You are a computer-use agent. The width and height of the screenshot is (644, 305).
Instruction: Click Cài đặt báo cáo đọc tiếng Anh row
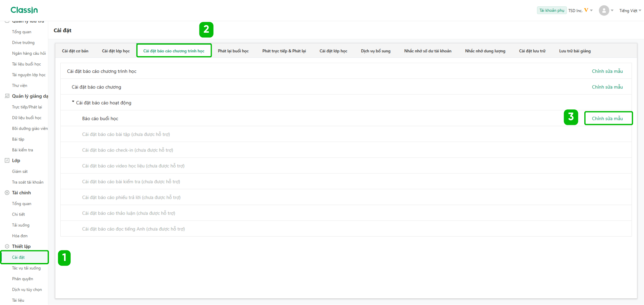coord(346,229)
